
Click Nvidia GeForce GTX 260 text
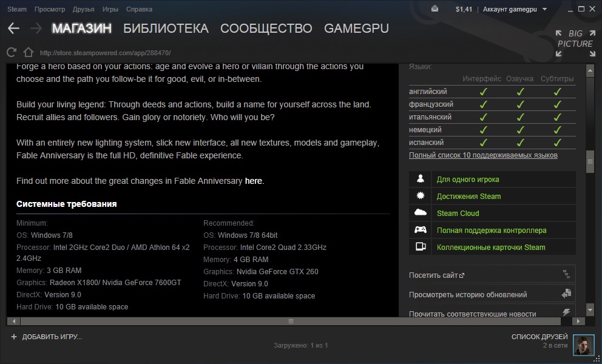(277, 271)
